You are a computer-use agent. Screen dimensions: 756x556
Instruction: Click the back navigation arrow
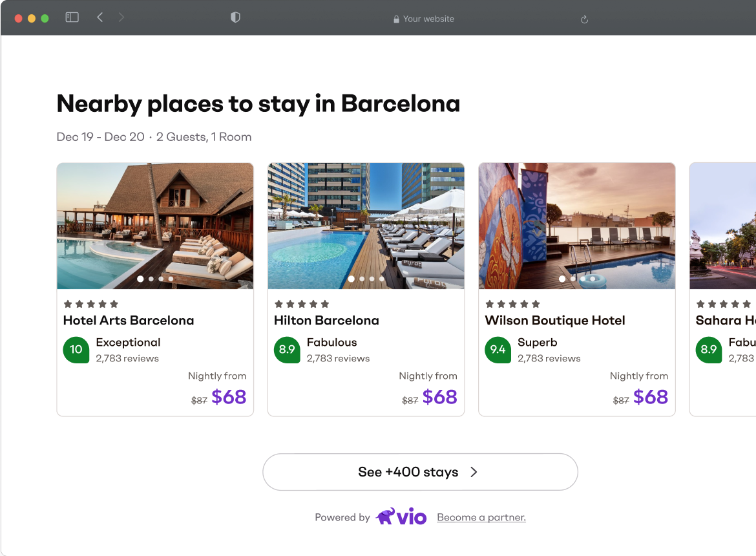click(x=100, y=17)
